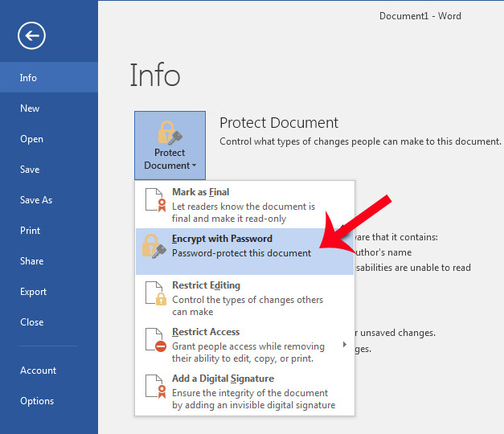This screenshot has width=504, height=434.
Task: Click 'Grant people access while removing' text
Action: click(x=248, y=346)
